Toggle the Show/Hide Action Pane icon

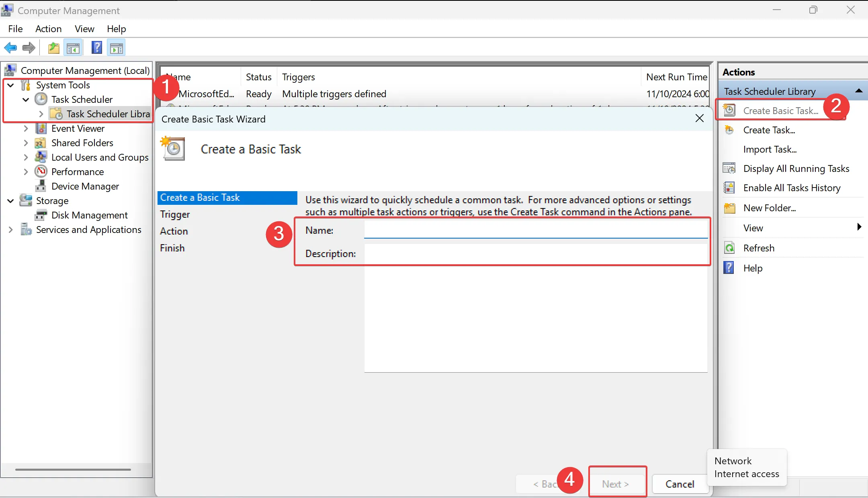[116, 47]
